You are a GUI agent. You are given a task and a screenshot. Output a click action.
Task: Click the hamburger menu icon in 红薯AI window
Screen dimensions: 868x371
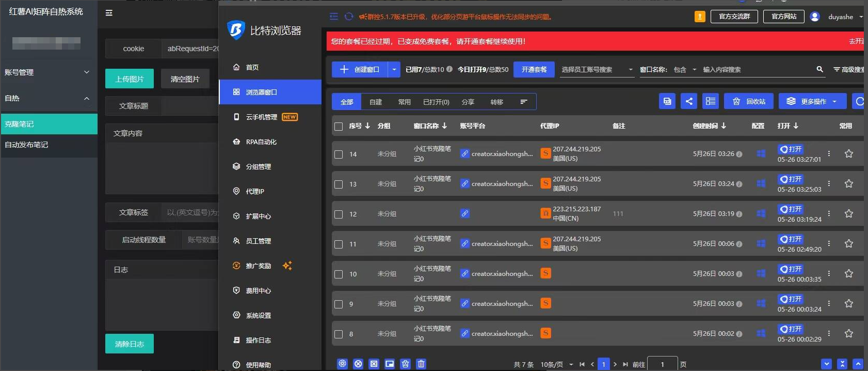[x=109, y=13]
